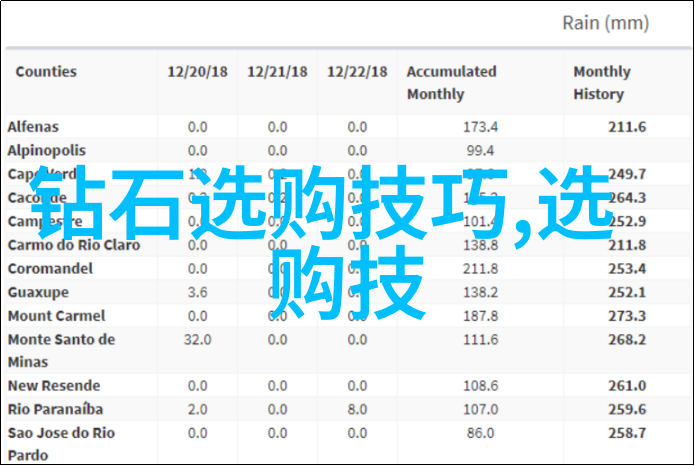This screenshot has height=466, width=695.
Task: Click Alfenas 12/22/18 value 0.0
Action: (x=357, y=127)
